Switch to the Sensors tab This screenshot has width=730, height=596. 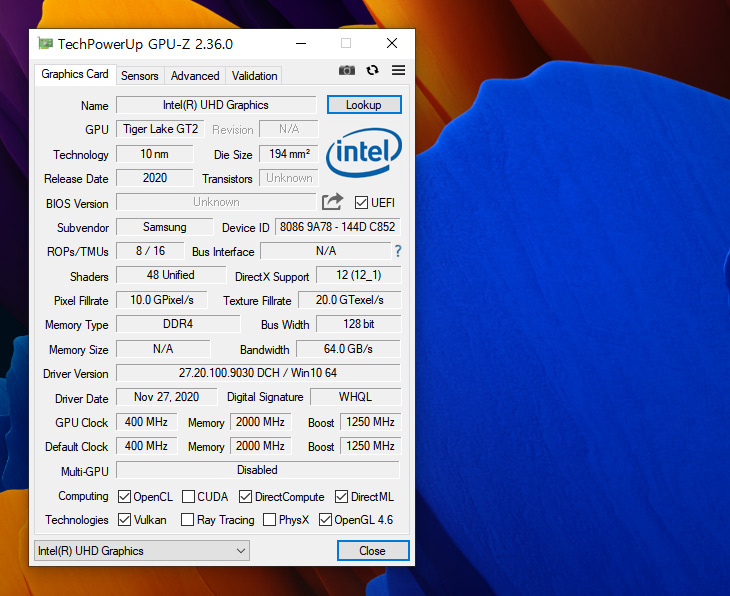click(140, 76)
